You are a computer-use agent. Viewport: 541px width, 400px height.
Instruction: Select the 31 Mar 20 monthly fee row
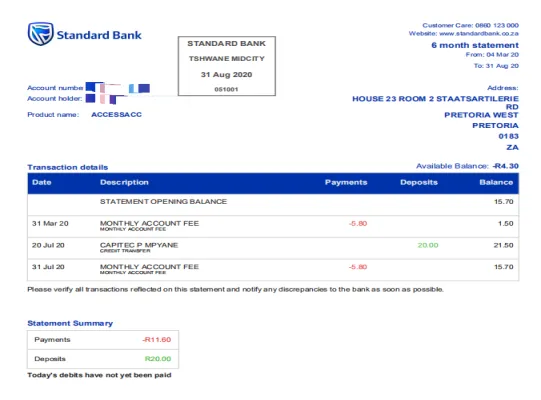click(273, 226)
